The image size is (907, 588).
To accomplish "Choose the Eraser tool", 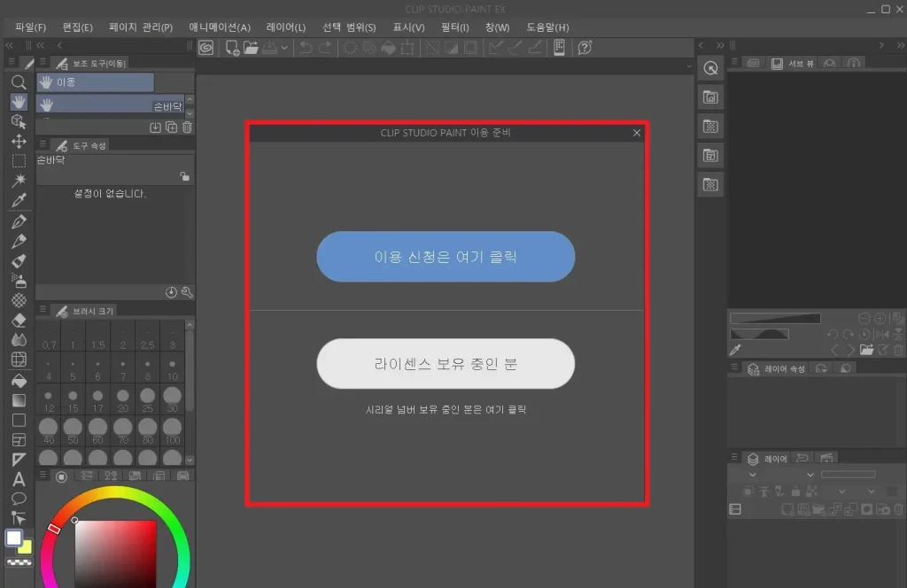I will tap(19, 320).
